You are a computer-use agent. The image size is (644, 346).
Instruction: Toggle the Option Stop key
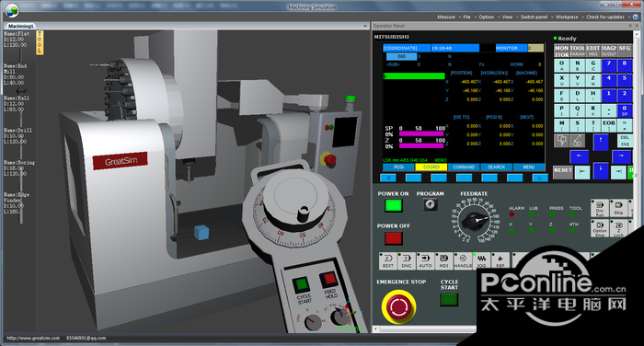[x=600, y=228]
